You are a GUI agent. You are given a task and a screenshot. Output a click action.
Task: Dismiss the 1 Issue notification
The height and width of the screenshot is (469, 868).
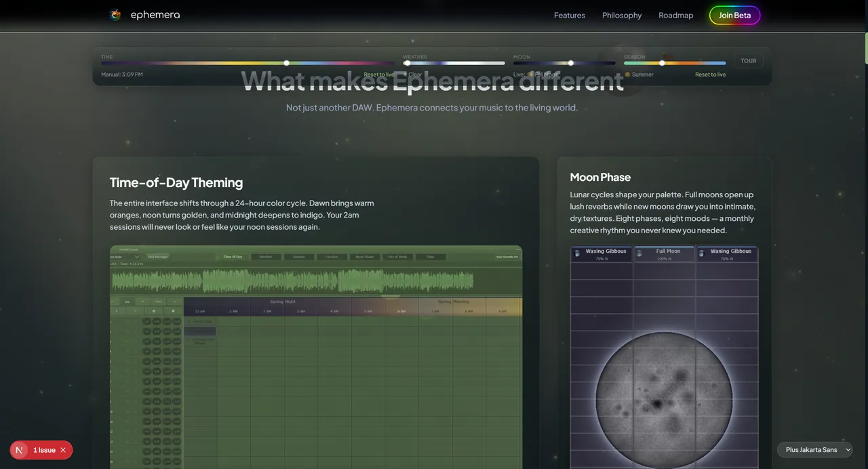pyautogui.click(x=63, y=450)
